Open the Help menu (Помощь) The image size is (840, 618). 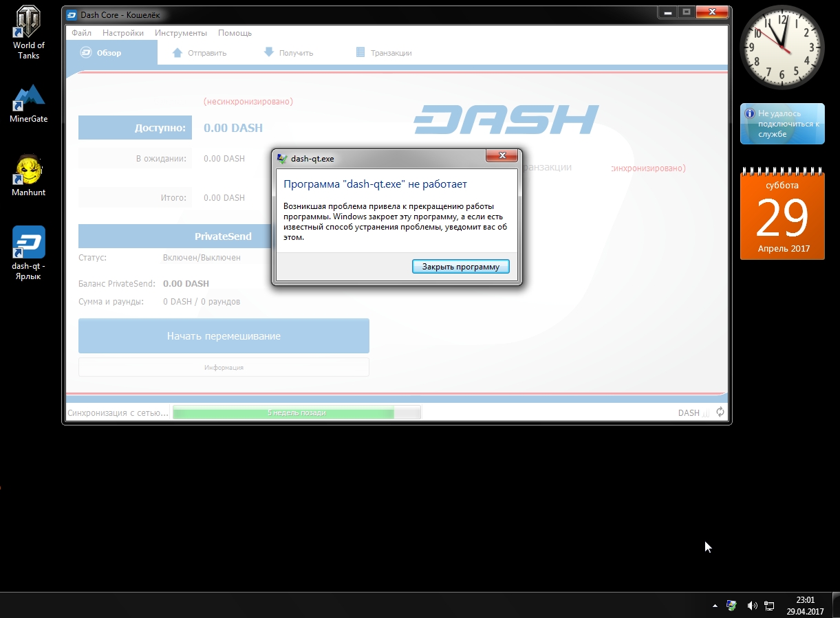point(235,33)
